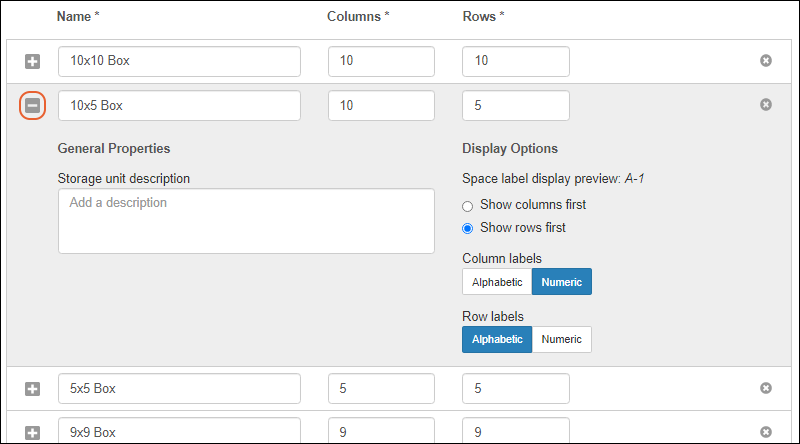Remove the 10x10 Box row
The width and height of the screenshot is (800, 444).
[766, 61]
